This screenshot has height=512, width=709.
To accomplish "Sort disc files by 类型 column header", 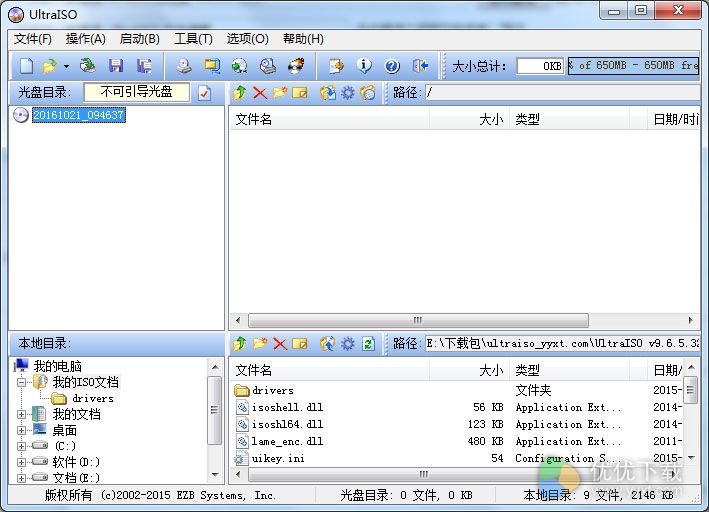I will [x=569, y=119].
